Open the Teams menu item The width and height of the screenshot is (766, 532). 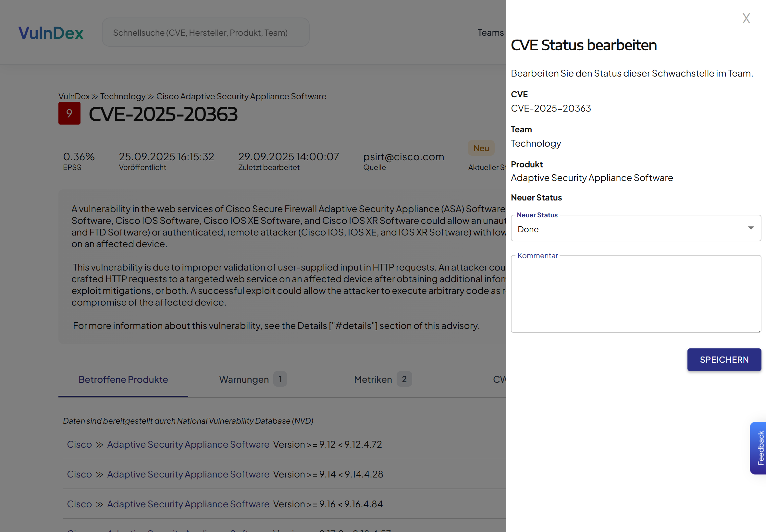490,33
